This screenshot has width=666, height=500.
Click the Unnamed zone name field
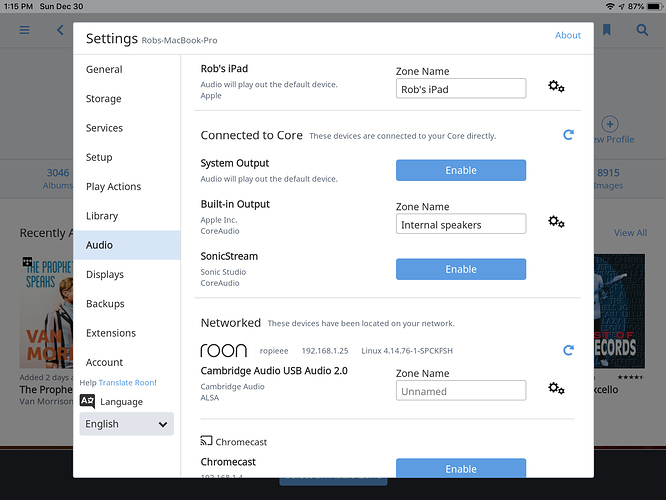pyautogui.click(x=461, y=390)
